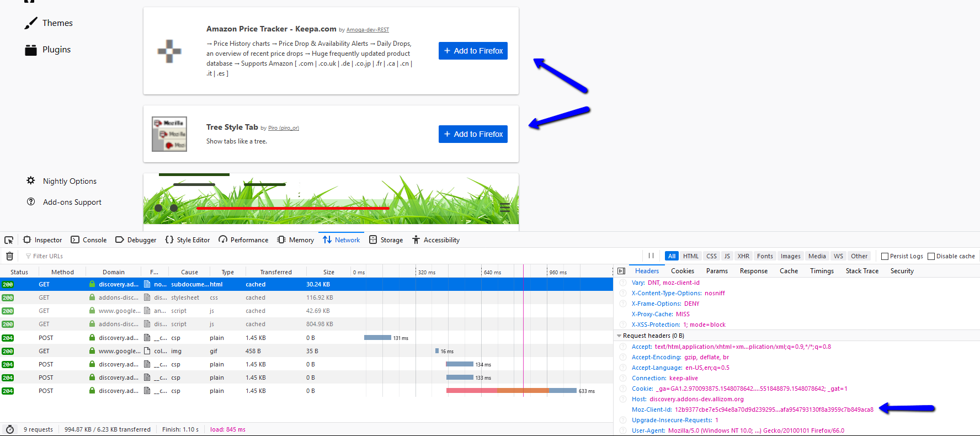
Task: Open Add-ons Support via the question-mark icon
Action: (x=31, y=201)
